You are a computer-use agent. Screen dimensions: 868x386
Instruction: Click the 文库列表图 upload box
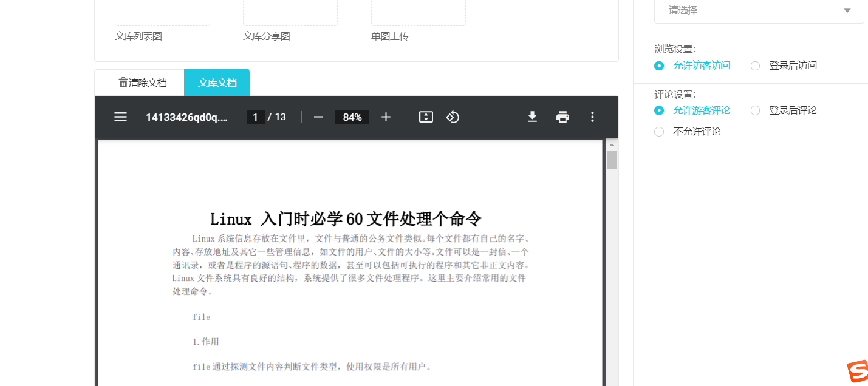click(162, 13)
